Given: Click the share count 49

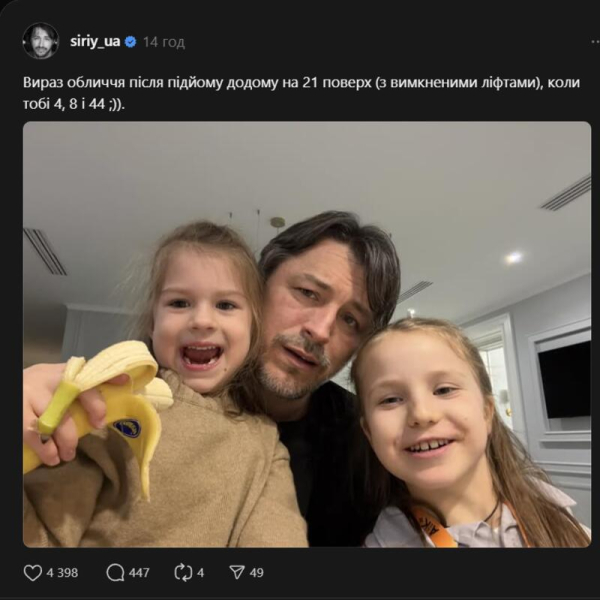Looking at the screenshot, I should click(x=257, y=573).
